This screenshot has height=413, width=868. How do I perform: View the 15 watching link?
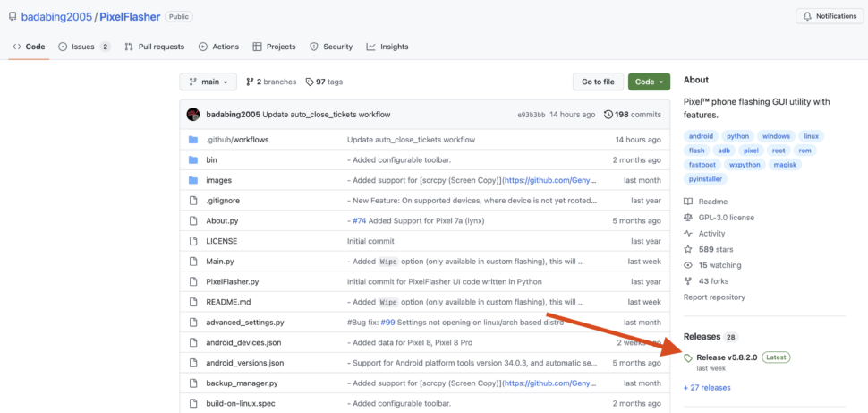tap(712, 265)
